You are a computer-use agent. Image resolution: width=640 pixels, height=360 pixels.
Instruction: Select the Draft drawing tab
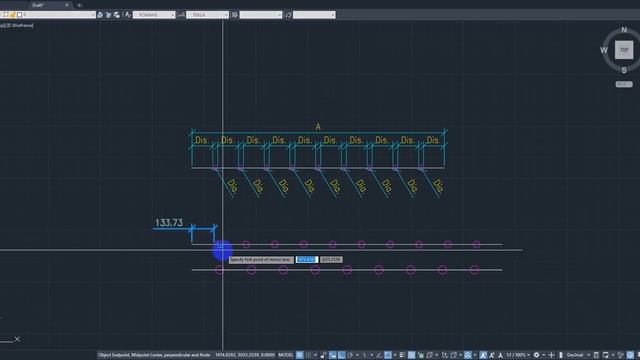tap(38, 5)
